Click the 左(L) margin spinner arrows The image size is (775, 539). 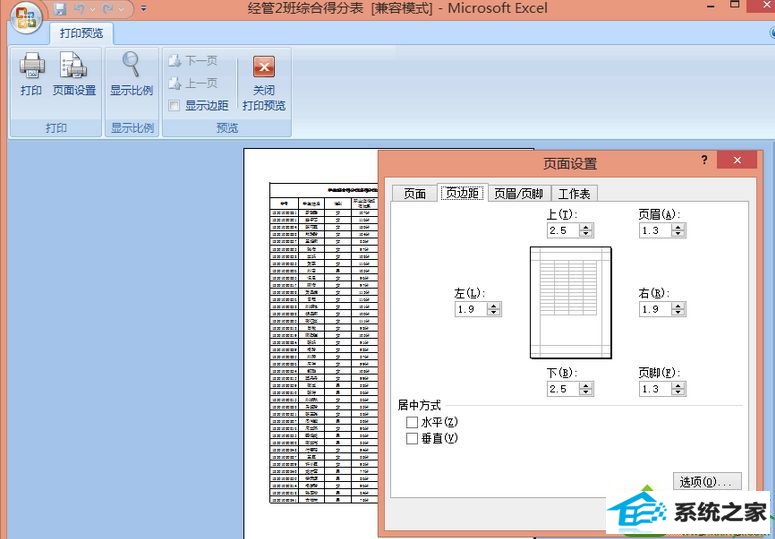click(x=494, y=309)
